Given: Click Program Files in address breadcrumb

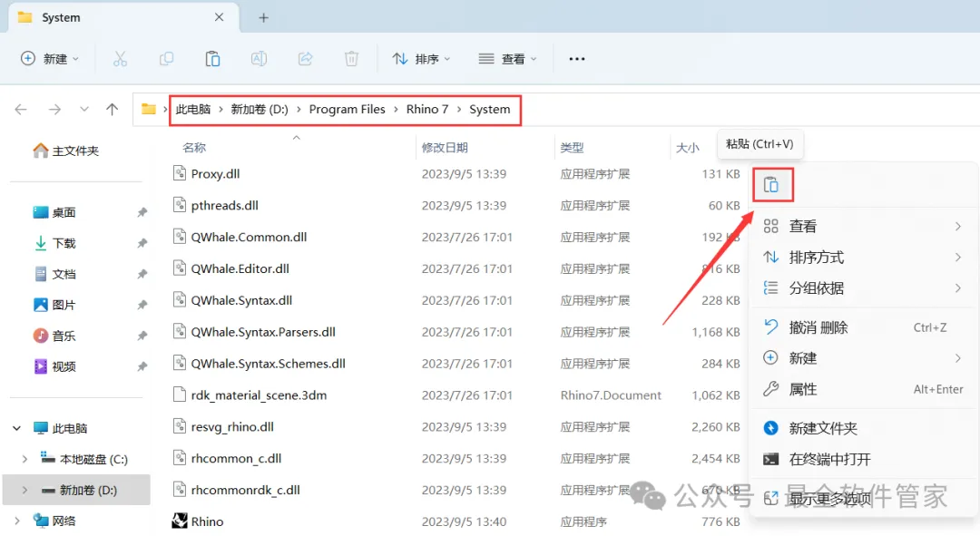Looking at the screenshot, I should (347, 110).
